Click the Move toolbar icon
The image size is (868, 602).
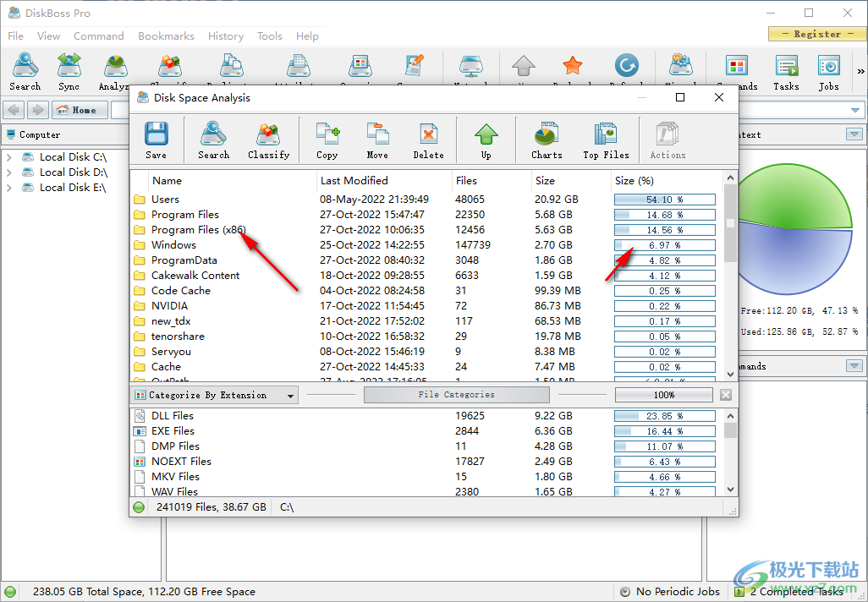coord(377,140)
